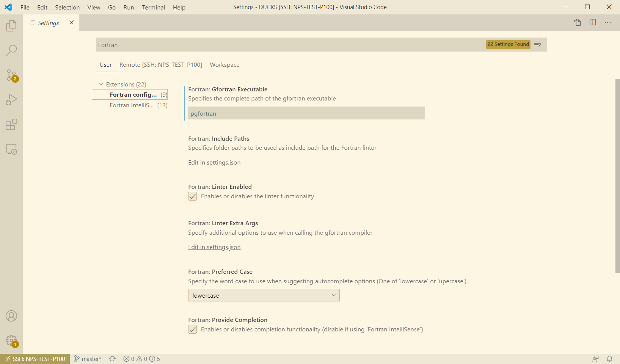Toggle the Provide Completion checkbox
620x364 pixels.
pos(193,329)
